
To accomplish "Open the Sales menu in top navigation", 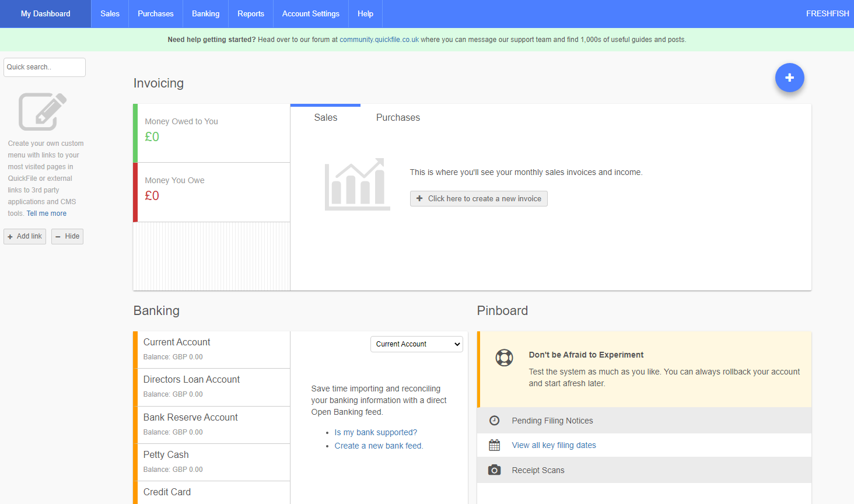I will coord(110,14).
